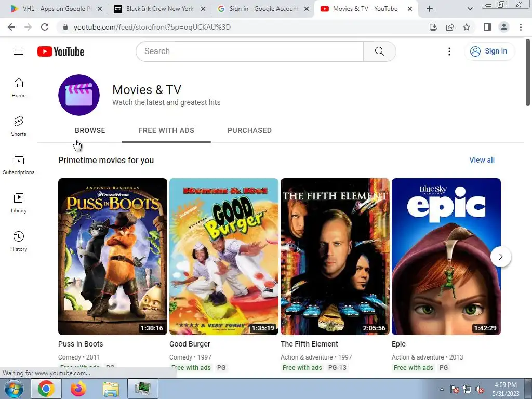The height and width of the screenshot is (399, 532).
Task: Open the YouTube hamburger guide menu
Action: (x=19, y=51)
